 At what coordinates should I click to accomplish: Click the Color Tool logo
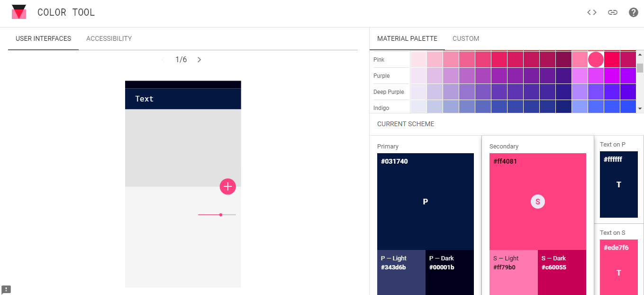coord(19,11)
